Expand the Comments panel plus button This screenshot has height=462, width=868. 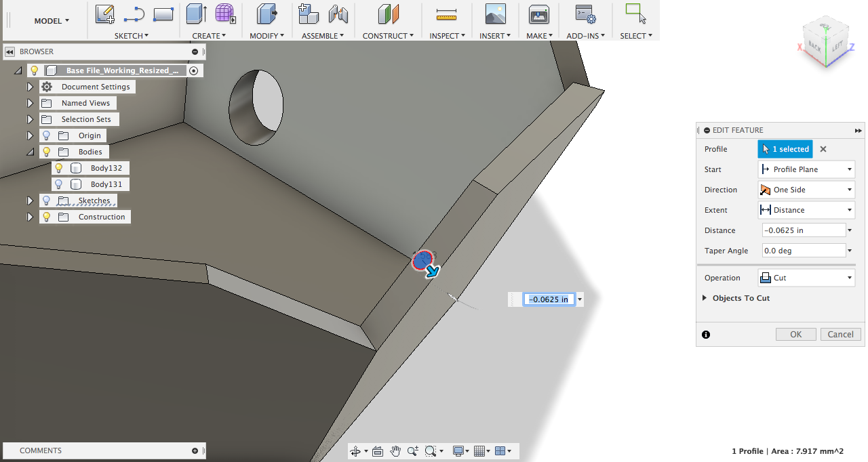pos(195,450)
